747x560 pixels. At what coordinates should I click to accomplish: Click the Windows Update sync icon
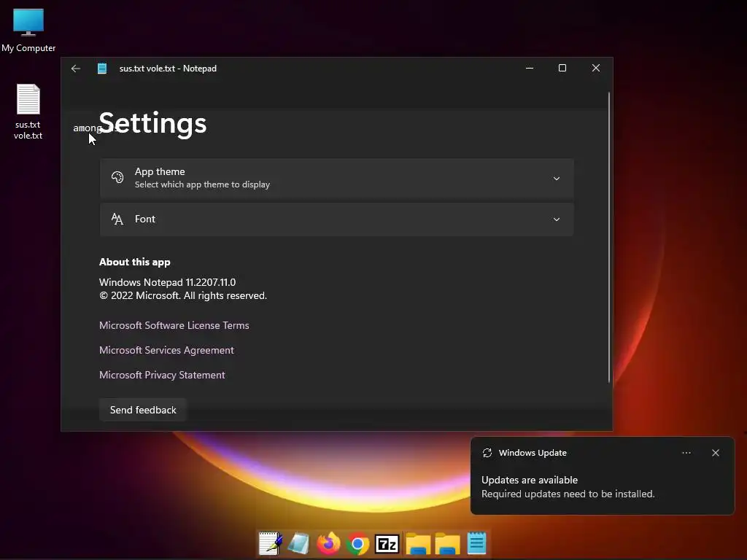coord(487,453)
